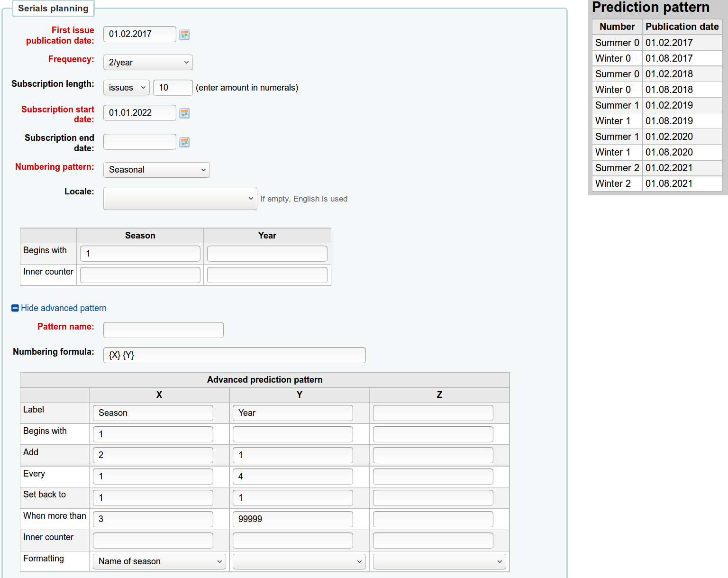728x578 pixels.
Task: Open the Z column formatting dropdown
Action: pos(439,561)
